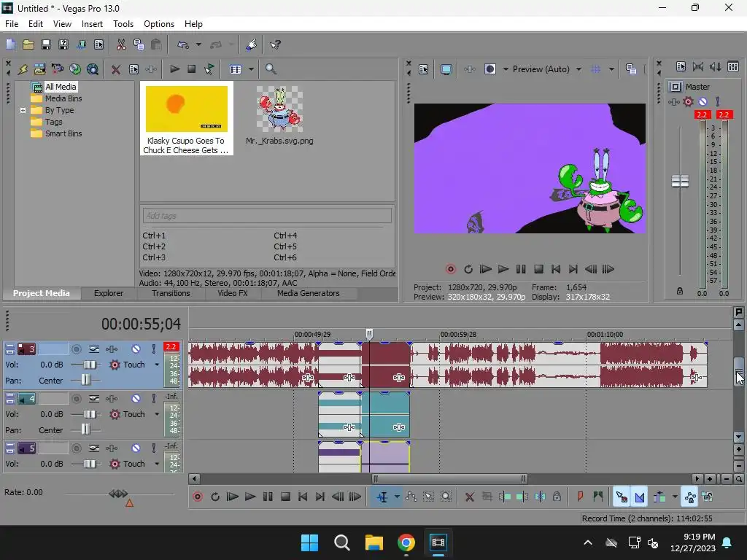Open the Insert menu
Screen dimensions: 747x560
tap(92, 24)
